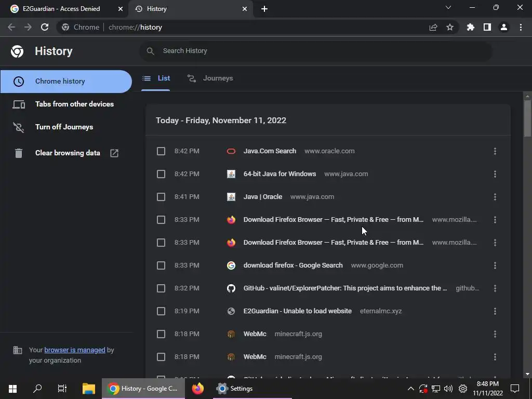Open actions menu for GitHub ExplorerPatcher entry

[x=495, y=288]
